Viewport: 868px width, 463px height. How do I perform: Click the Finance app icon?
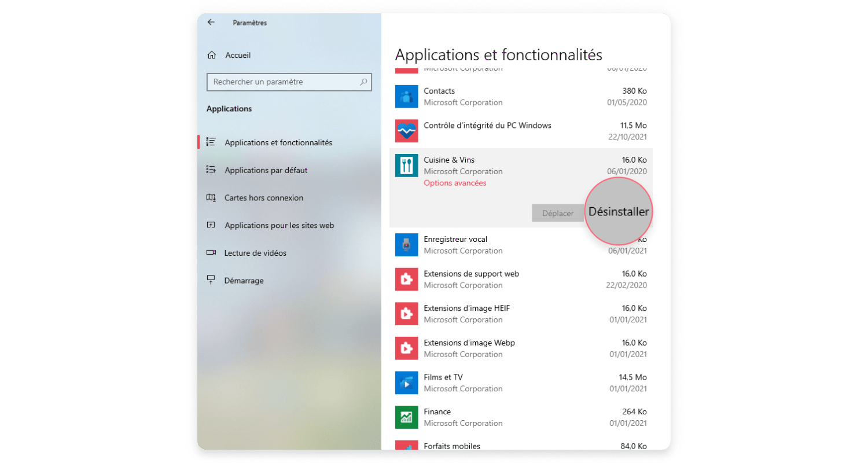406,417
